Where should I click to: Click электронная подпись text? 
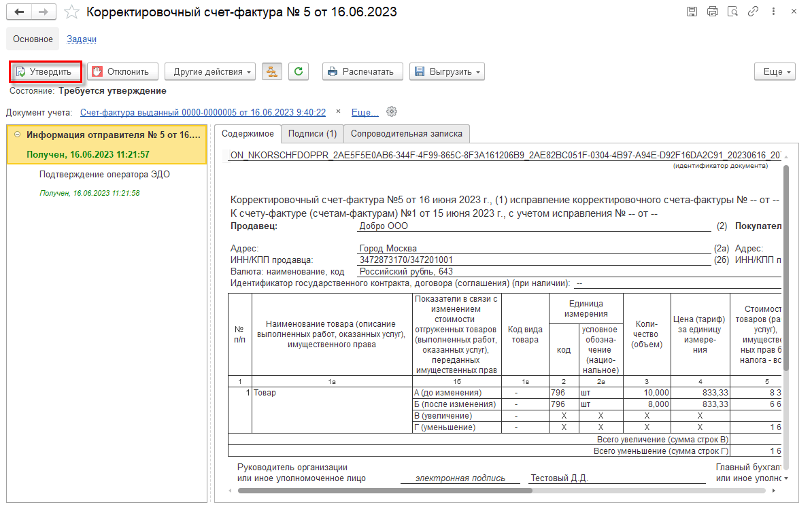[x=460, y=478]
